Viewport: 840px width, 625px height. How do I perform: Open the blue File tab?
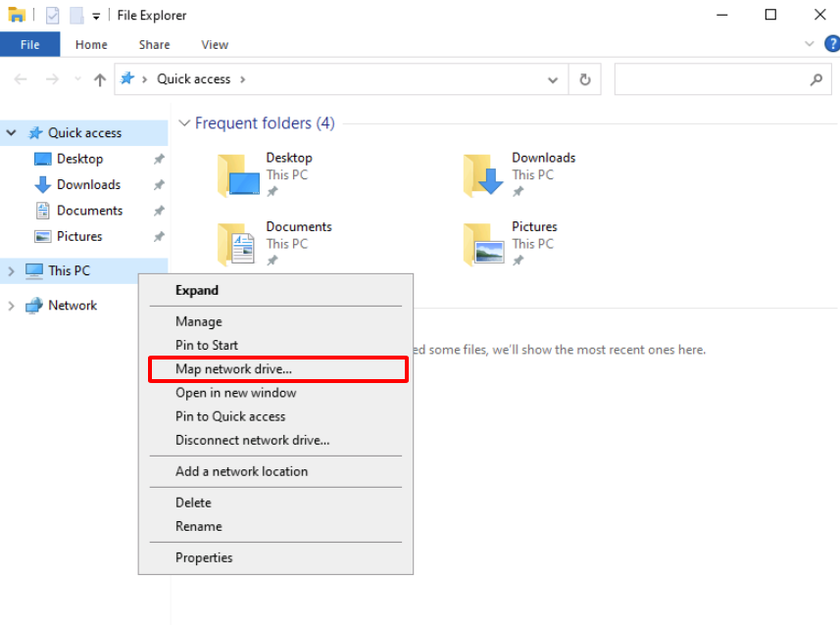(29, 44)
